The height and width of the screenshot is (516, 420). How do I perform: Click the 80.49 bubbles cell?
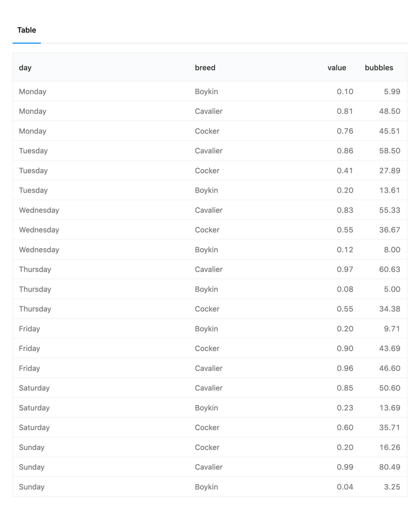(390, 467)
